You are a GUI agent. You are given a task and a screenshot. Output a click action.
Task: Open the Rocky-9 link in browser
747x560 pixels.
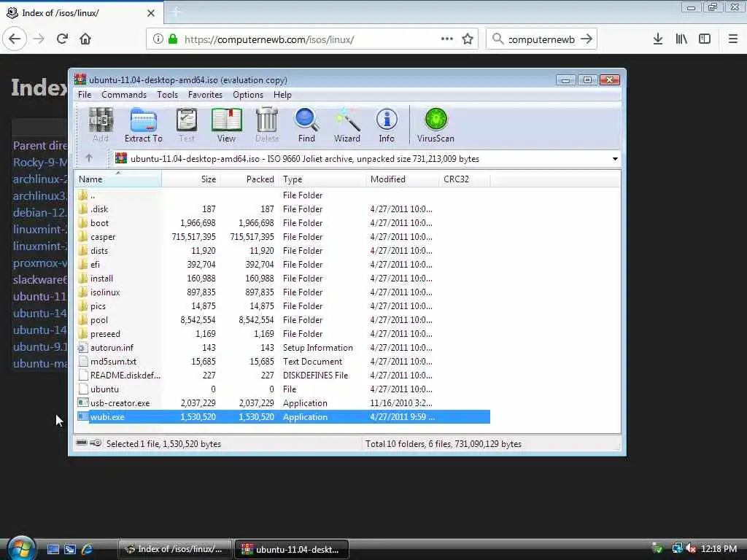click(40, 163)
